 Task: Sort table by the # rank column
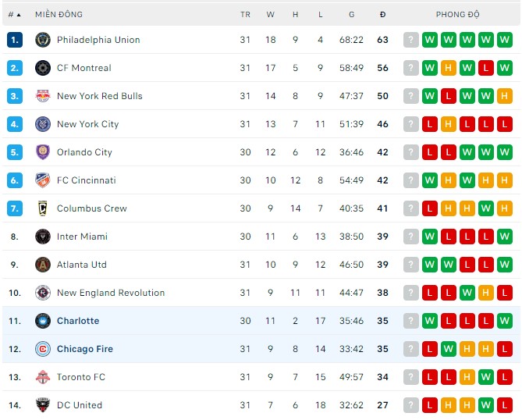click(14, 14)
